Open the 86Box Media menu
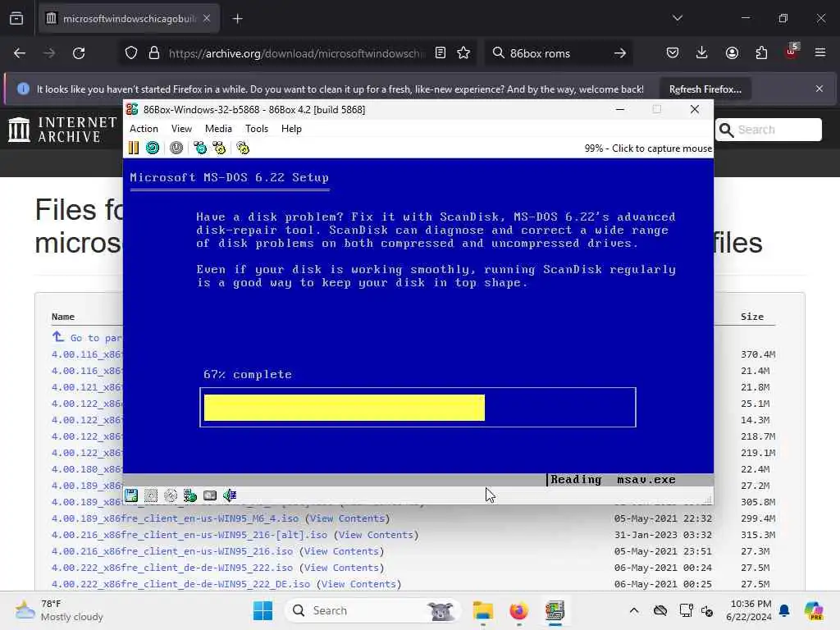This screenshot has width=840, height=630. [x=218, y=129]
